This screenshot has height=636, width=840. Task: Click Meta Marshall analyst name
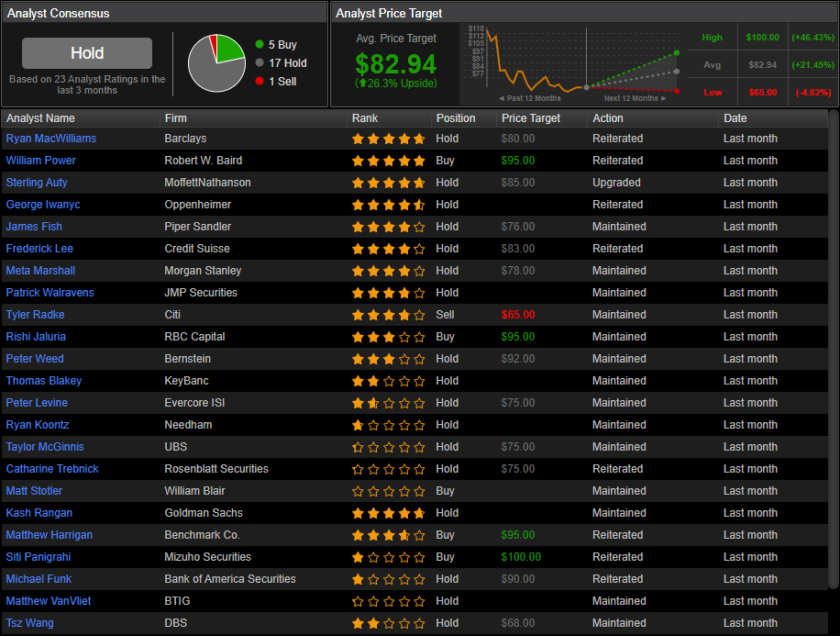40,270
